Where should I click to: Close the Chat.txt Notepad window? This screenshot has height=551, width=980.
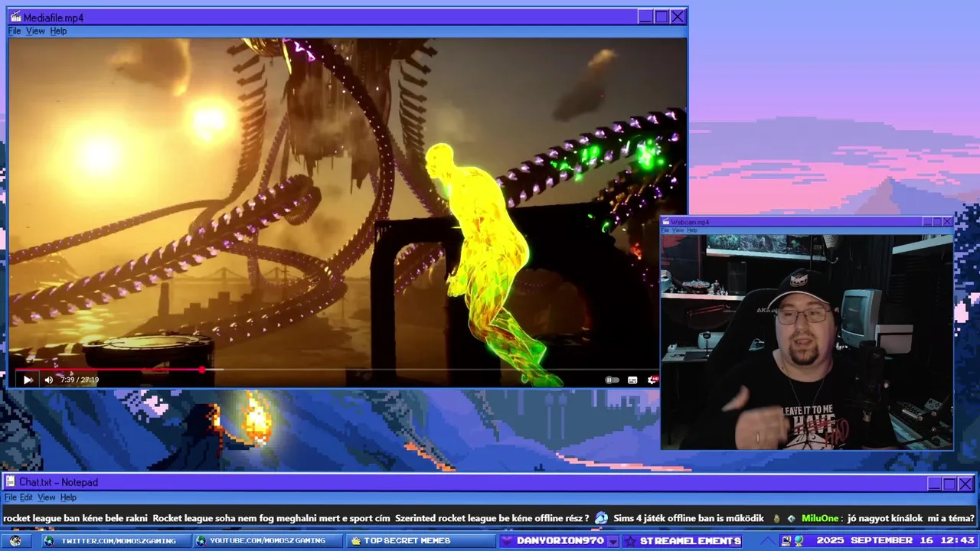966,484
